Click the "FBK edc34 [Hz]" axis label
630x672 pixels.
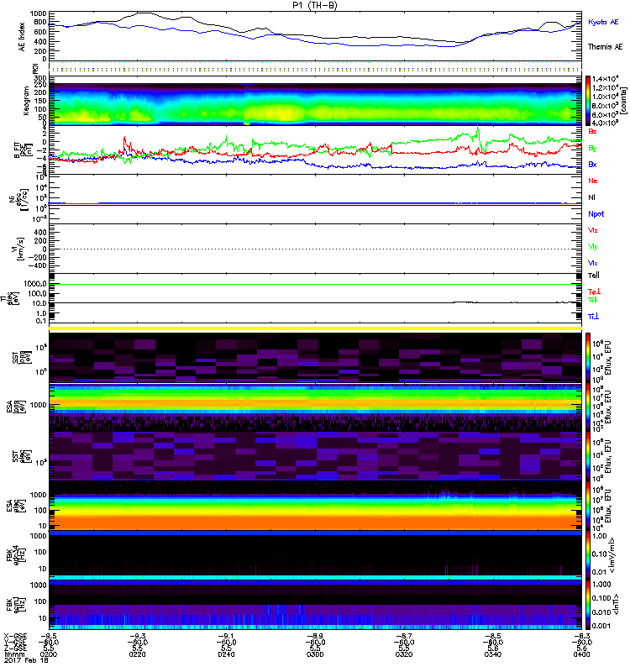[x=15, y=555]
